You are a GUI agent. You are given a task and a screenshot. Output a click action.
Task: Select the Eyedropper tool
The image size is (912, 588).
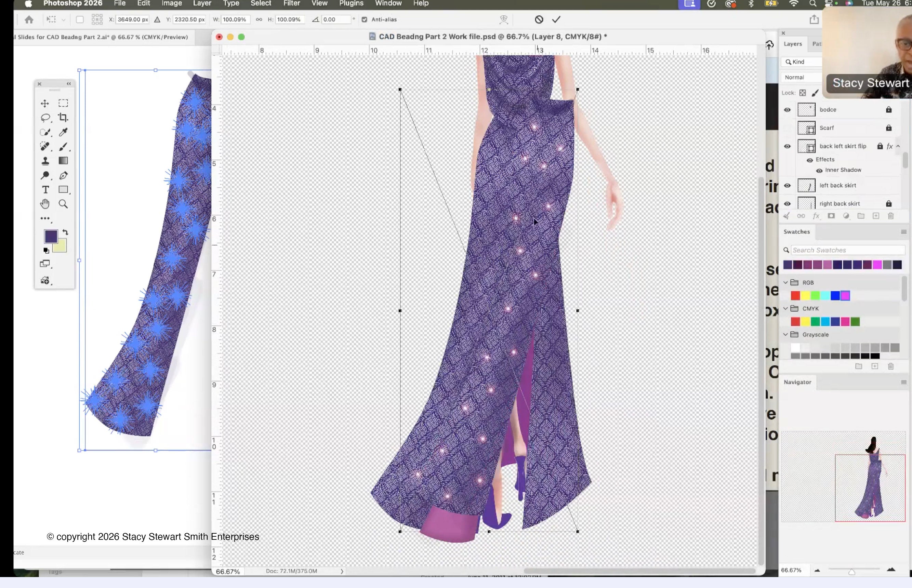tap(63, 132)
